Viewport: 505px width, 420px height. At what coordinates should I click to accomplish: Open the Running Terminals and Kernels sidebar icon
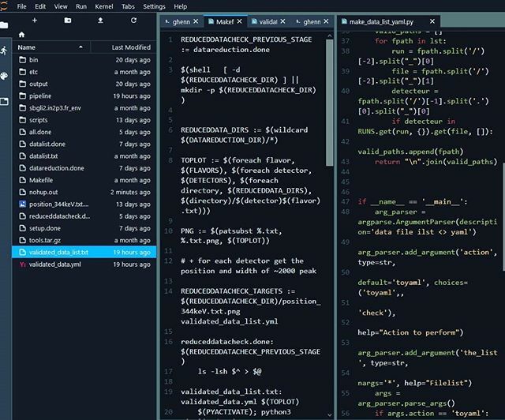(4, 51)
